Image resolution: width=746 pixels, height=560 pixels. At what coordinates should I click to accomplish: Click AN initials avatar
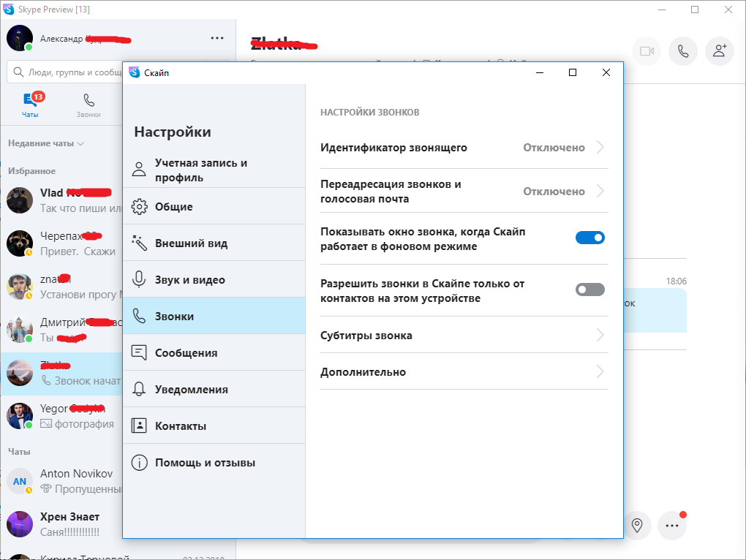click(20, 481)
